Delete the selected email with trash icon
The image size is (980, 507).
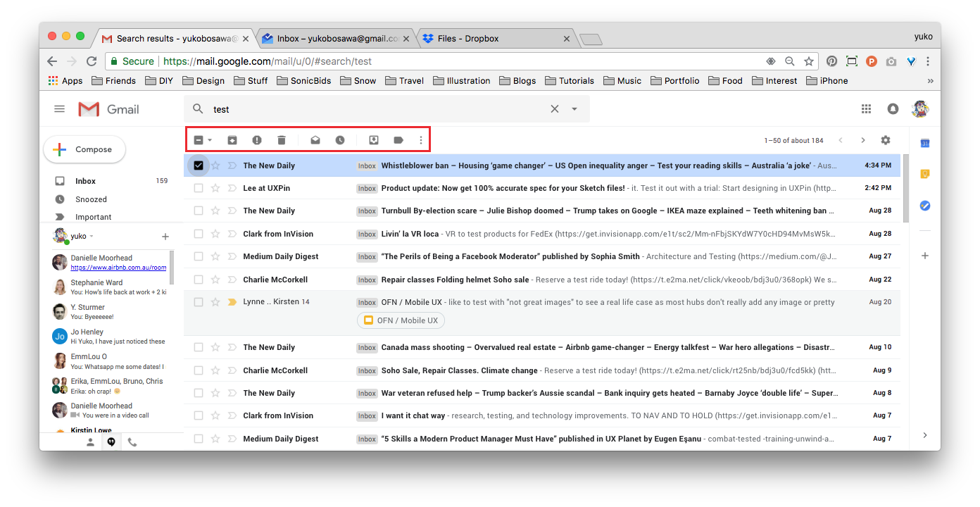click(x=282, y=140)
